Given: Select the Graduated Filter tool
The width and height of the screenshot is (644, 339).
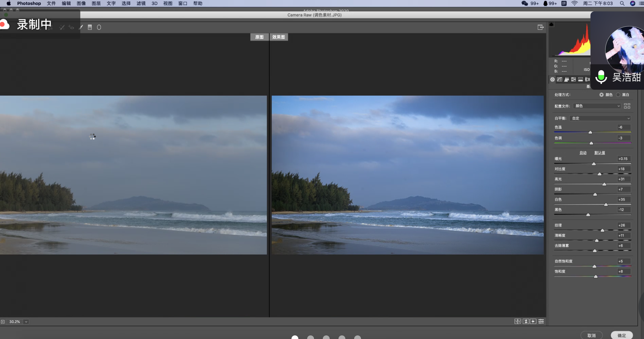Looking at the screenshot, I should [x=90, y=27].
